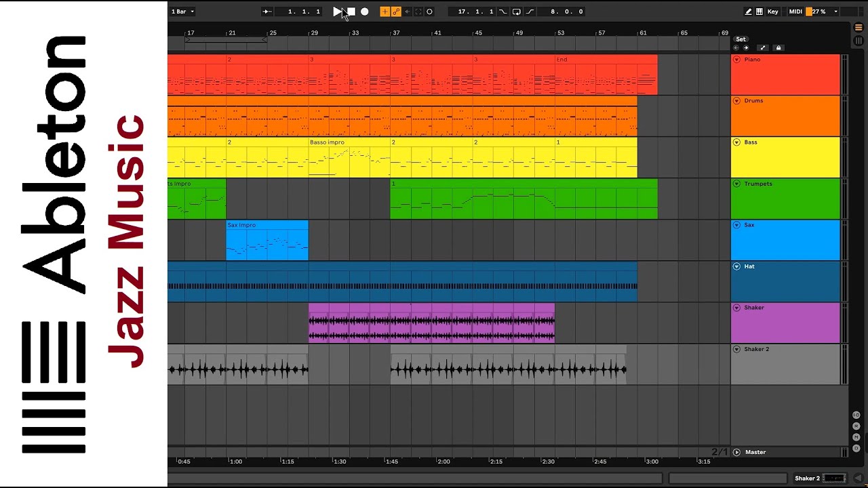Toggle the Punch-Out switch
This screenshot has height=488, width=868.
pyautogui.click(x=530, y=12)
